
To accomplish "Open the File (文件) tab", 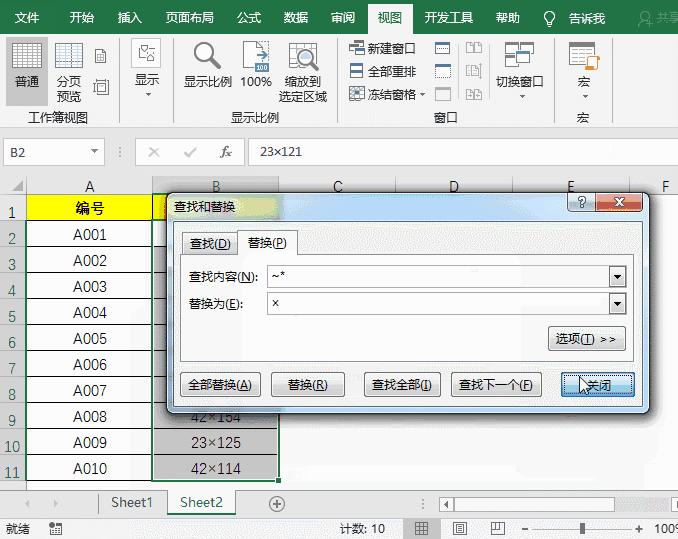I will pyautogui.click(x=27, y=18).
